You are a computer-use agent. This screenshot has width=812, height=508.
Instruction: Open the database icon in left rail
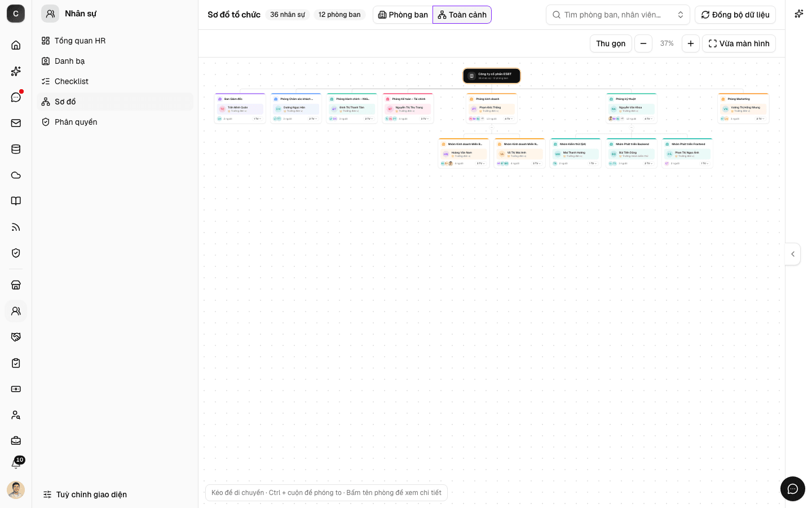16,149
